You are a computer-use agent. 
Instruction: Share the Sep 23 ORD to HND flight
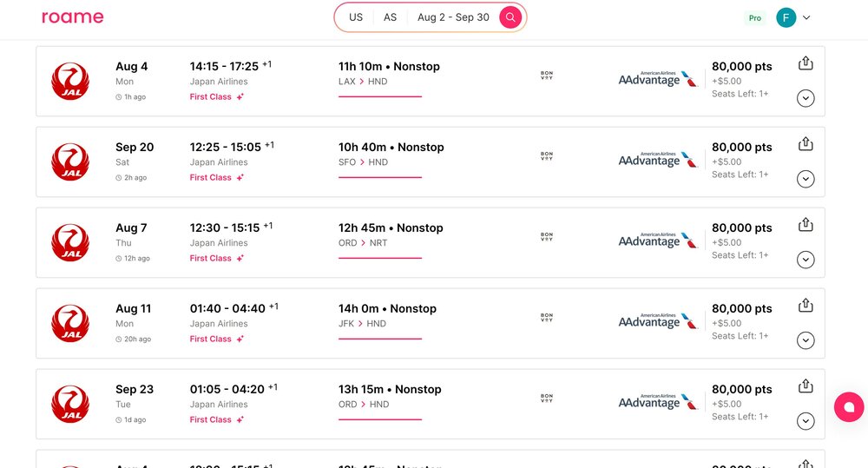(x=806, y=386)
